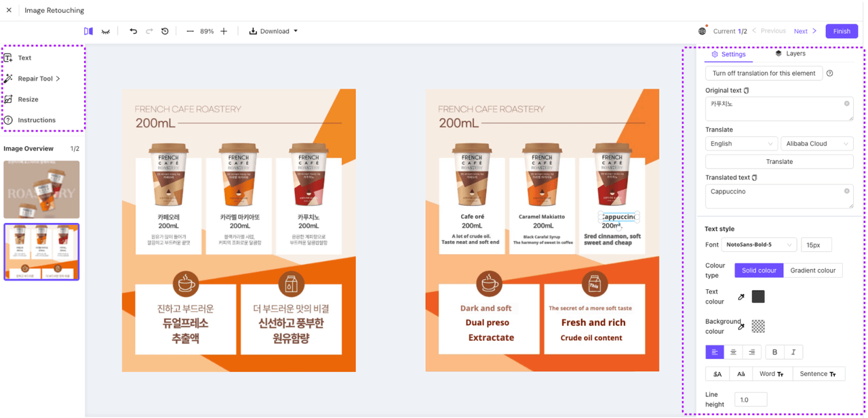Click the compare view icon in toolbar
868x418 pixels.
point(88,31)
